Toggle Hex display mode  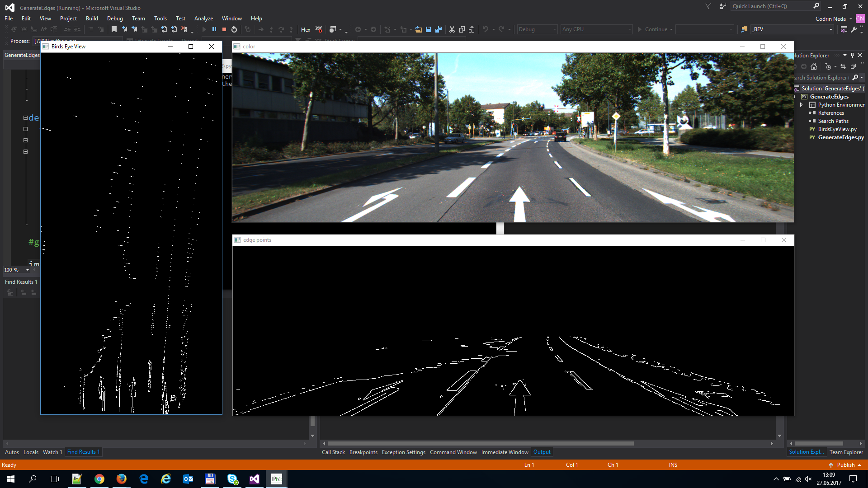pos(306,29)
